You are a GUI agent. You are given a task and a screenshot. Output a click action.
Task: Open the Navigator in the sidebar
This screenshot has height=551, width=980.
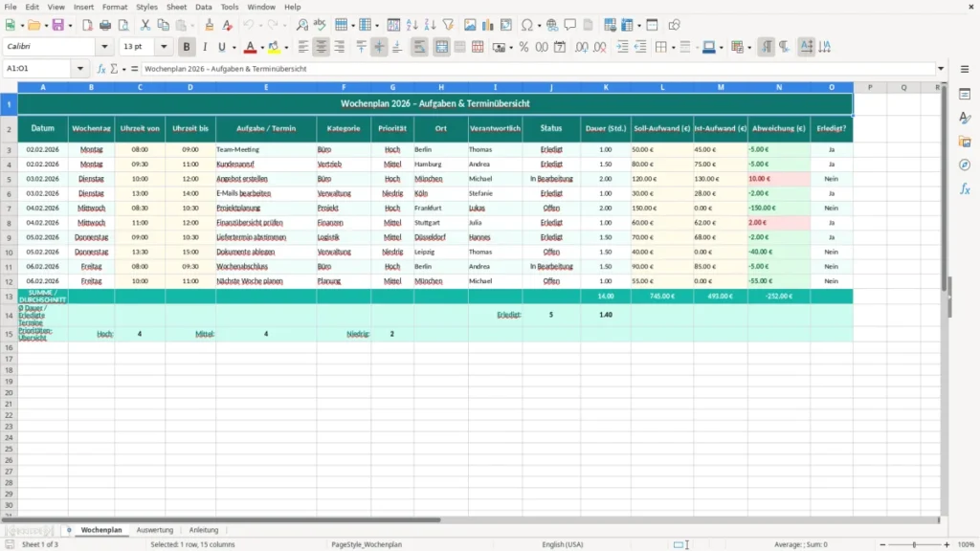pos(965,165)
